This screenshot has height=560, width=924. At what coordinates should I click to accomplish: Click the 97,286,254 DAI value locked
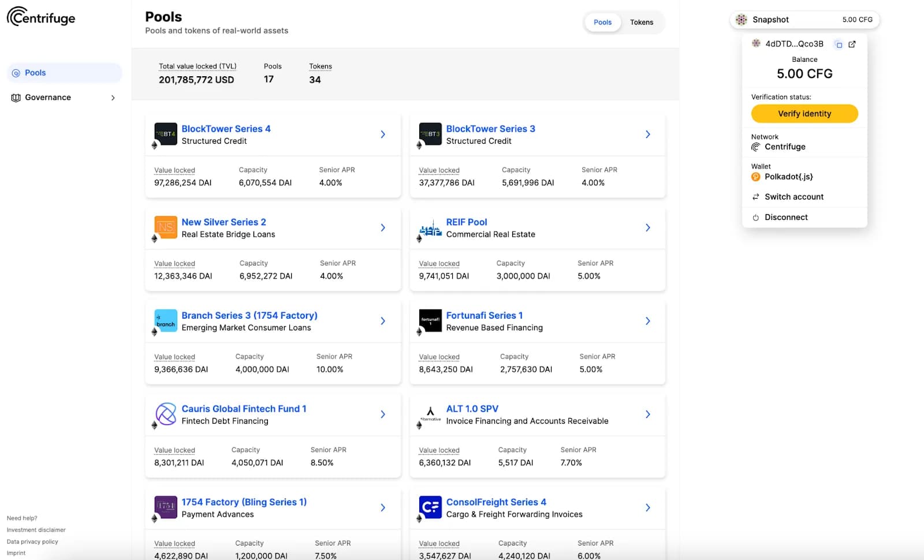click(x=182, y=183)
